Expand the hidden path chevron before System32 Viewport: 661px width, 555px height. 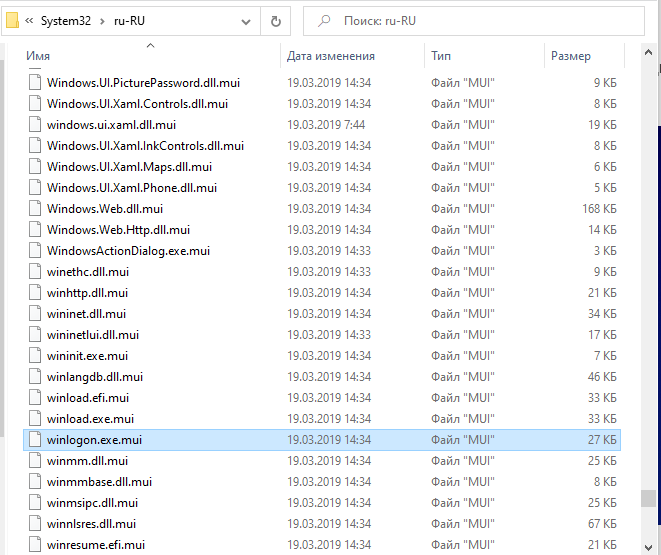pyautogui.click(x=29, y=20)
